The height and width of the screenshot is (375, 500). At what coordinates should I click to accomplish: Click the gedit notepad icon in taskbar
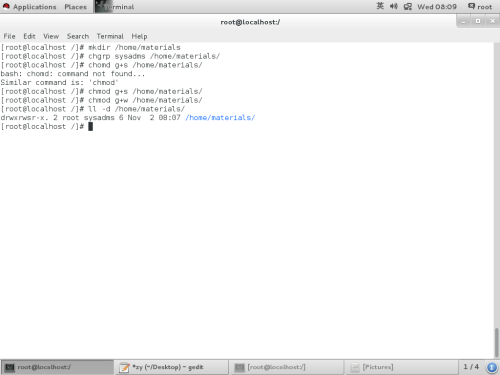[x=124, y=367]
